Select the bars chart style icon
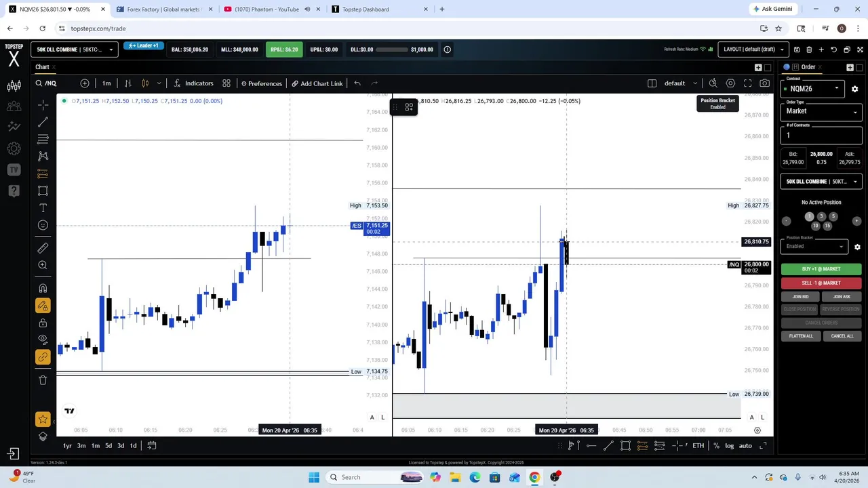The width and height of the screenshot is (868, 488). [127, 83]
